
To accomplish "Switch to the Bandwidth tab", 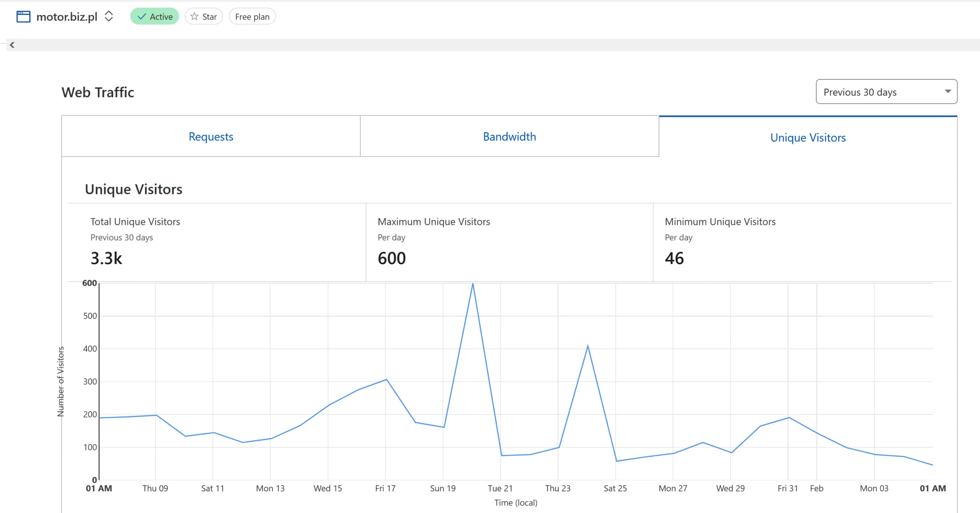I will (510, 137).
